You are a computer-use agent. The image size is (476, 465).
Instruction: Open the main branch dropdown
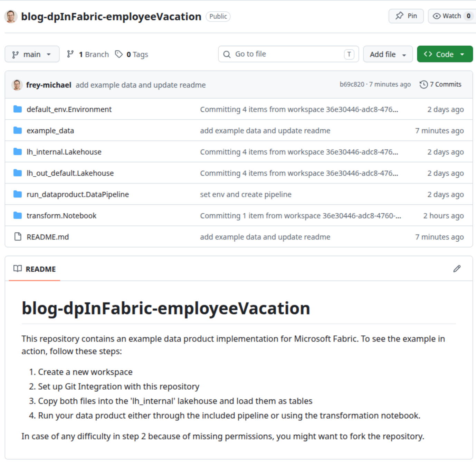(x=32, y=54)
